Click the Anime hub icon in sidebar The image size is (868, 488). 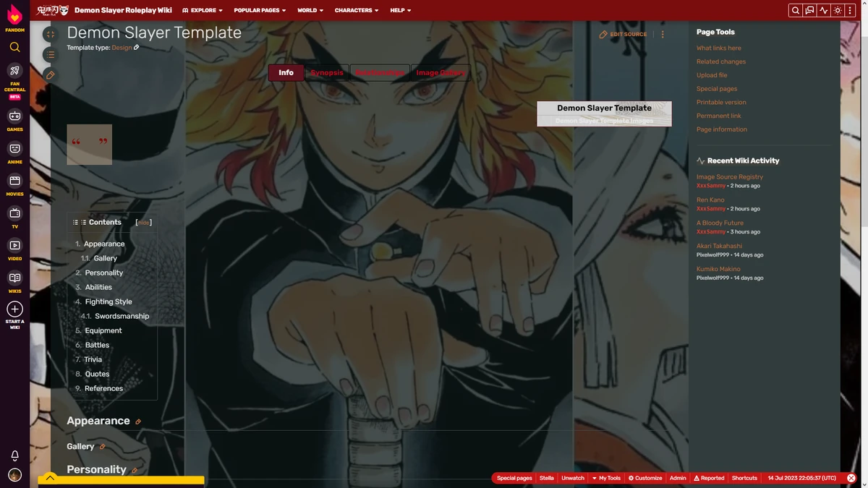coord(14,149)
